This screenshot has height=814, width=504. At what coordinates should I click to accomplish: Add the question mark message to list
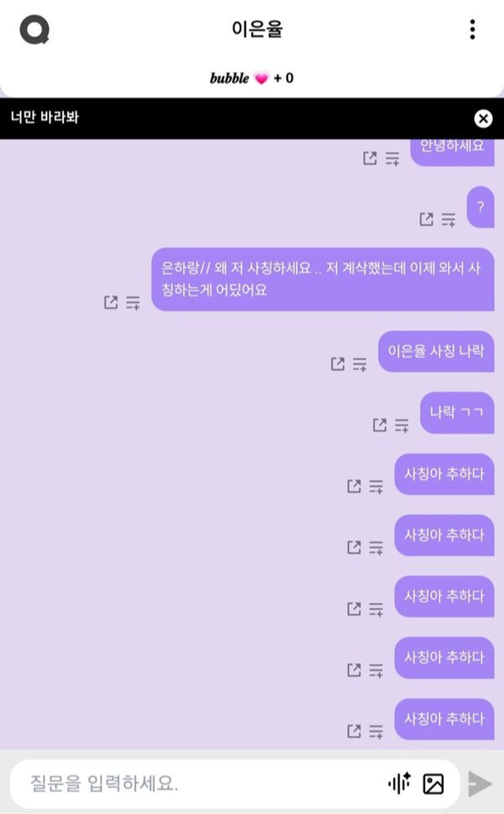(x=449, y=220)
